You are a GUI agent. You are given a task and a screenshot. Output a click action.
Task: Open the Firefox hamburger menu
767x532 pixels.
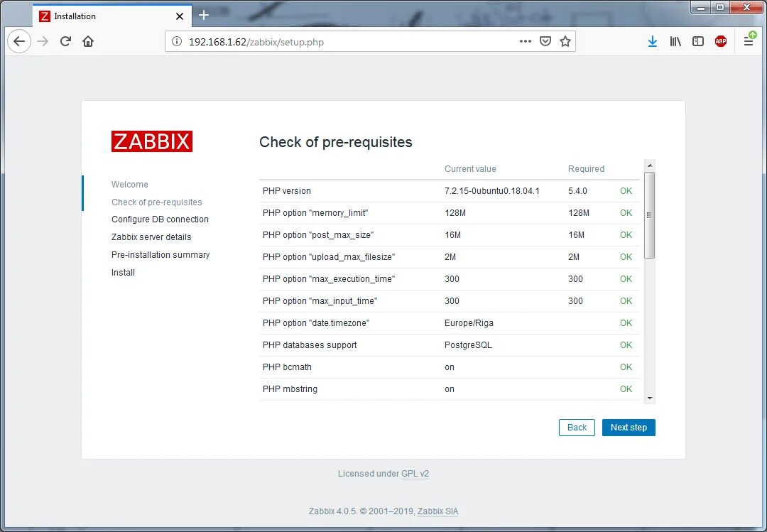pos(749,40)
